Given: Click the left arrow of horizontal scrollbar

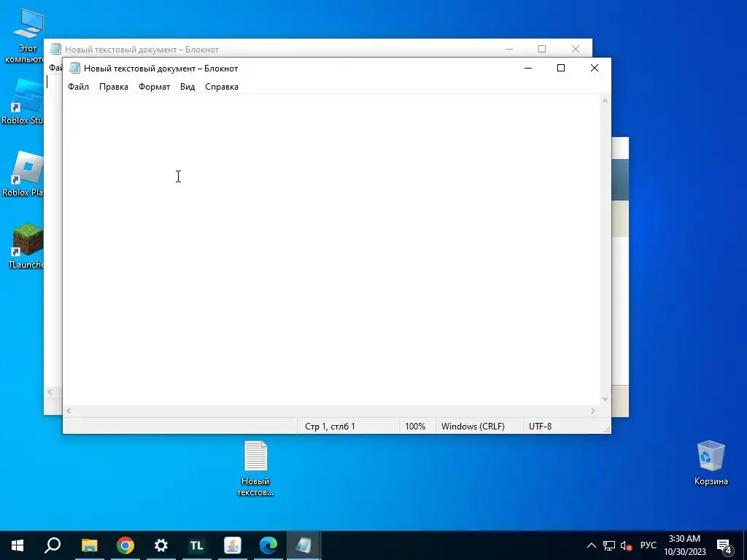Looking at the screenshot, I should point(69,411).
